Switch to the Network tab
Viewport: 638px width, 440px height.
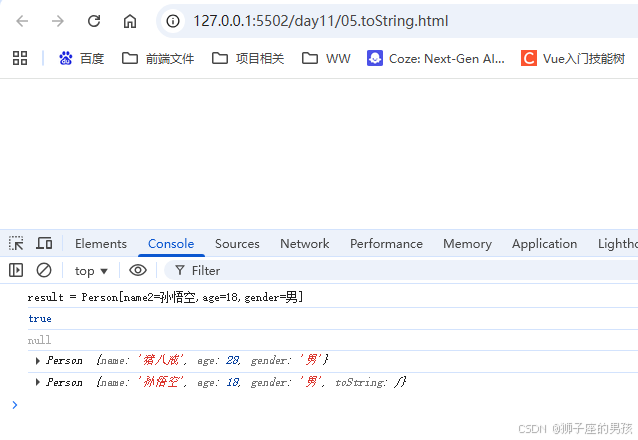coord(305,243)
